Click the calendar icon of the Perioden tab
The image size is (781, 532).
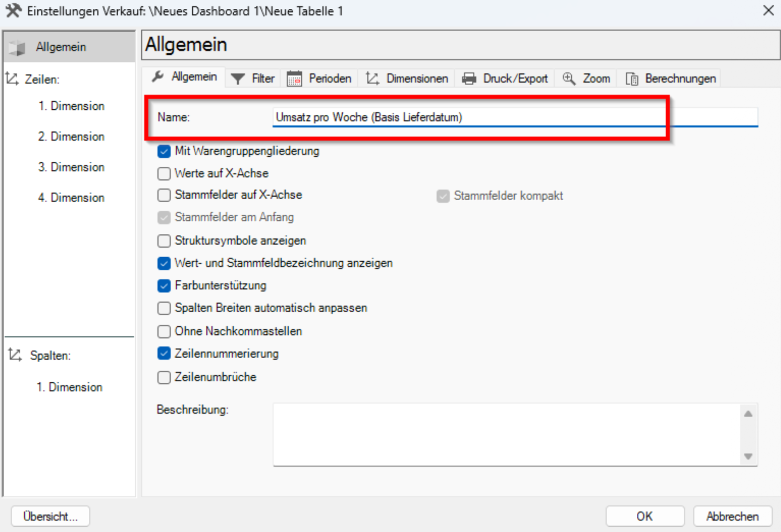click(x=294, y=79)
